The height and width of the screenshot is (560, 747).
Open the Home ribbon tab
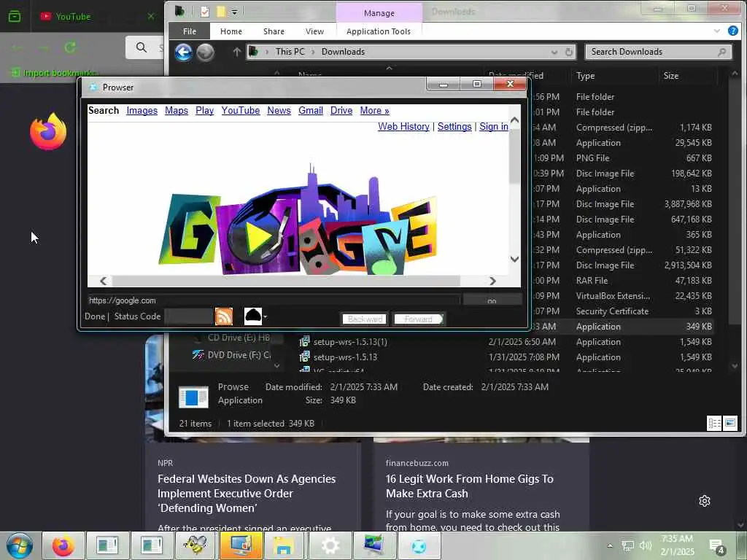coord(231,31)
